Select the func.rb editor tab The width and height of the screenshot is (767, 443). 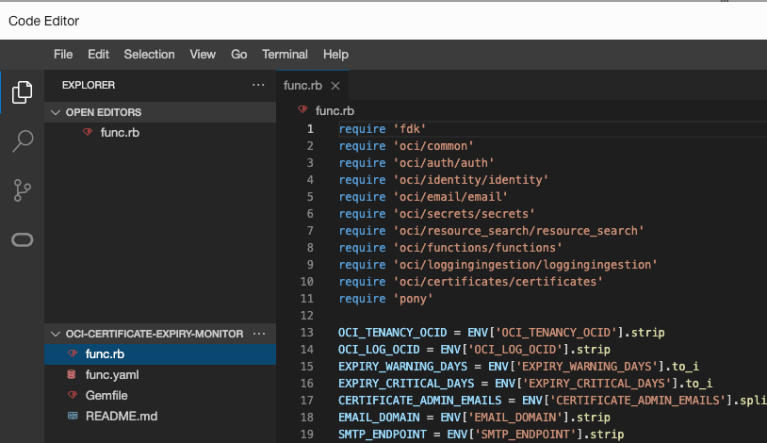tap(302, 86)
